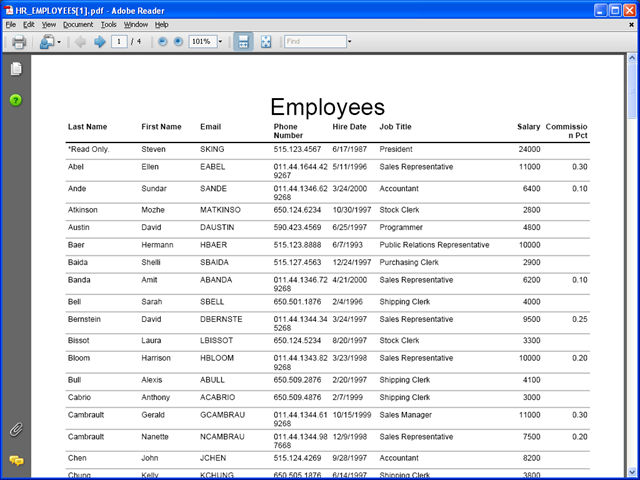Open the Pages panel icon in sidebar

click(x=16, y=69)
